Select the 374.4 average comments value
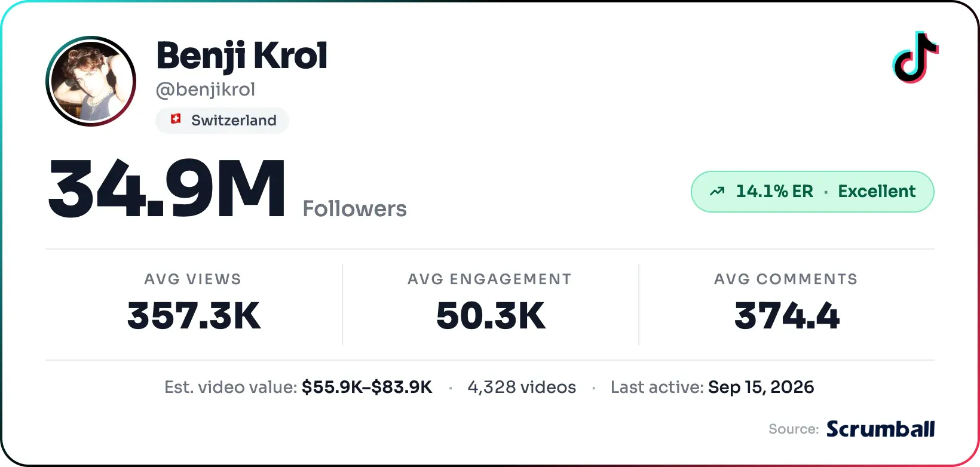This screenshot has width=980, height=467. (787, 315)
